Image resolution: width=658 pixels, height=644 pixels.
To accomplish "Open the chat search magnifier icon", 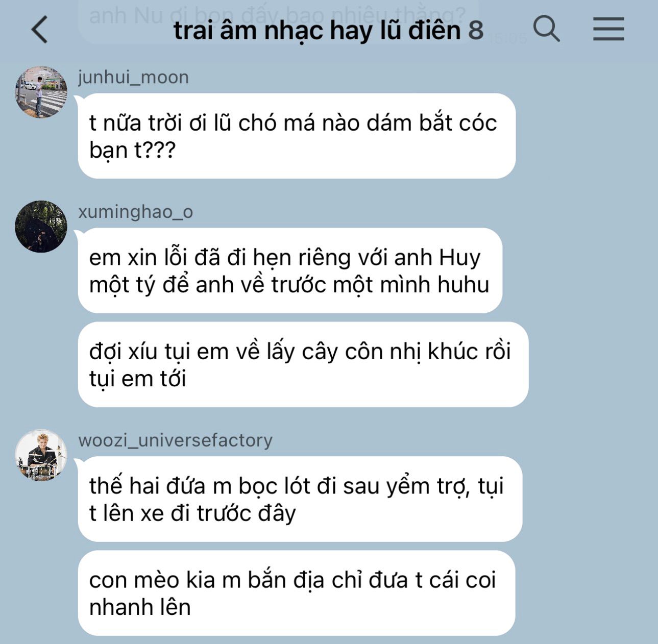I will click(x=547, y=28).
